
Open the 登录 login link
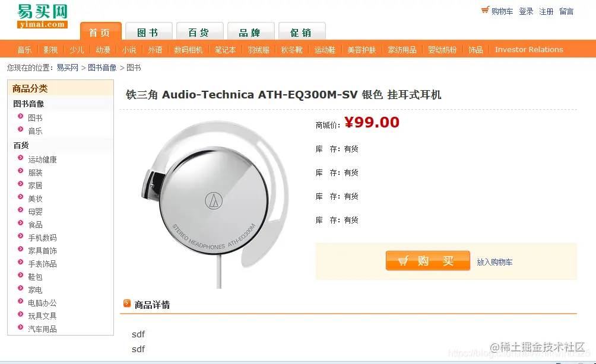click(x=526, y=11)
